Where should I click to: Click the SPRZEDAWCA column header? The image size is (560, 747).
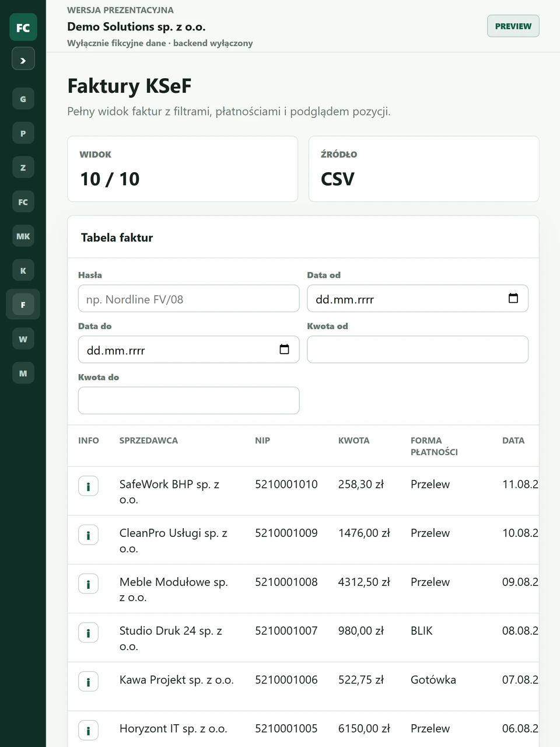pos(149,441)
